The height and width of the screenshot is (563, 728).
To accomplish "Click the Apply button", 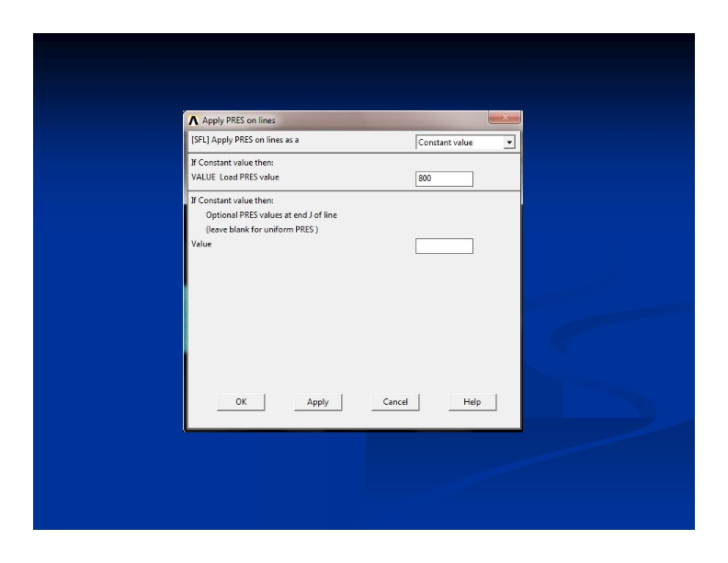I will point(317,402).
